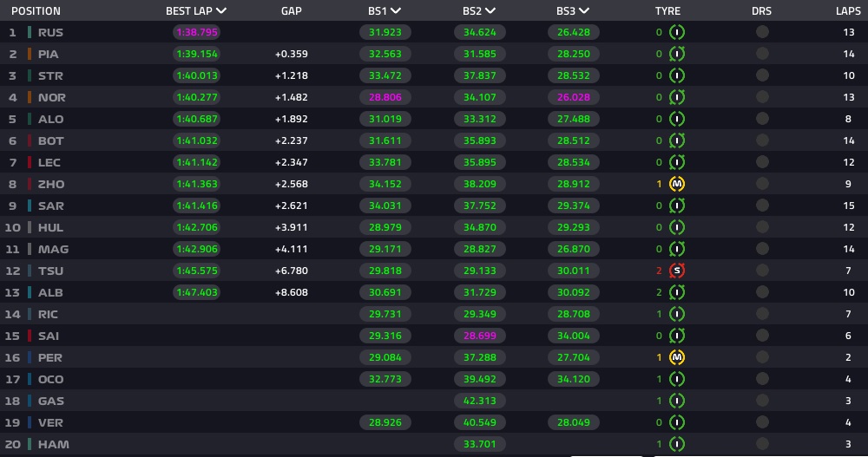This screenshot has width=868, height=457.
Task: Expand the BEST LAP column dropdown
Action: click(x=221, y=10)
